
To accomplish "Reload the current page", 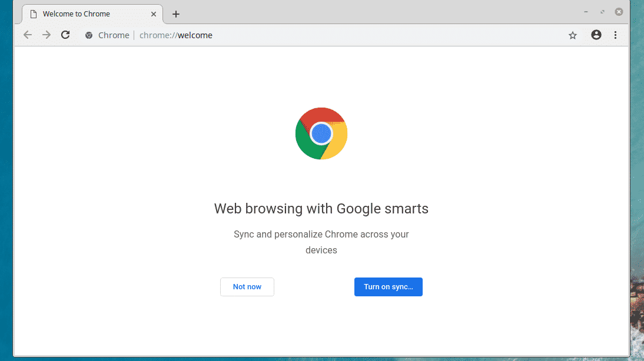I will click(65, 35).
